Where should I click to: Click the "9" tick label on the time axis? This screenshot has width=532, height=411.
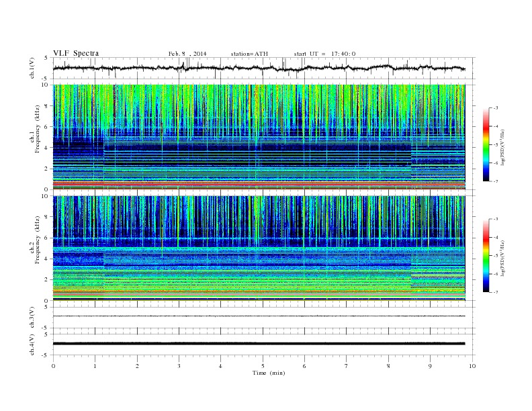pyautogui.click(x=430, y=366)
